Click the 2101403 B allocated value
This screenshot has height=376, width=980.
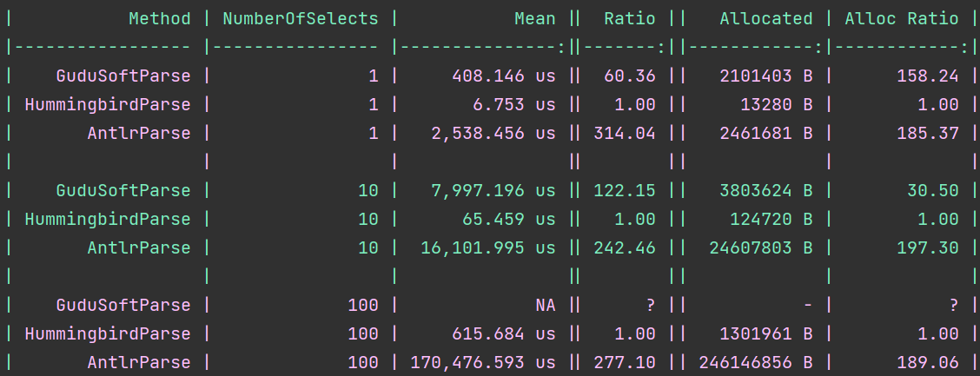pos(765,76)
